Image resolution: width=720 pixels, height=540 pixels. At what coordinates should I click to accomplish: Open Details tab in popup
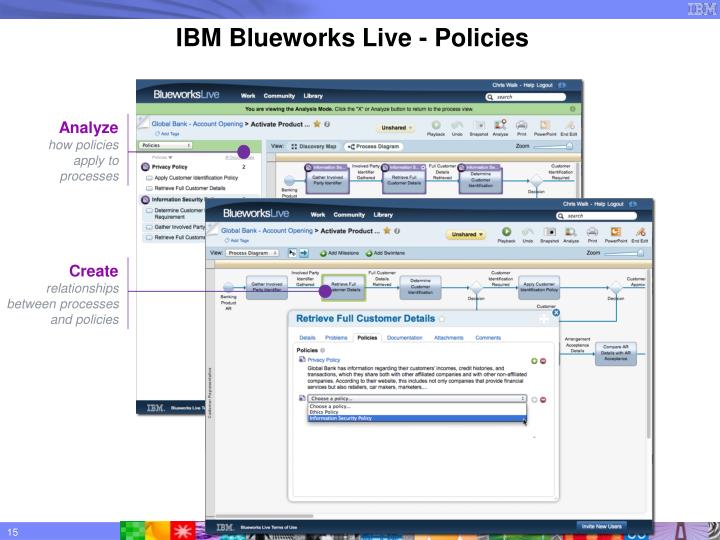pos(307,338)
